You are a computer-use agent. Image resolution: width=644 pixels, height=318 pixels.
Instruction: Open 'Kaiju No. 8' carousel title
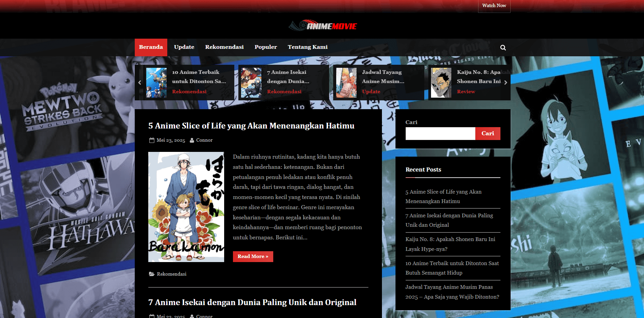pos(479,77)
